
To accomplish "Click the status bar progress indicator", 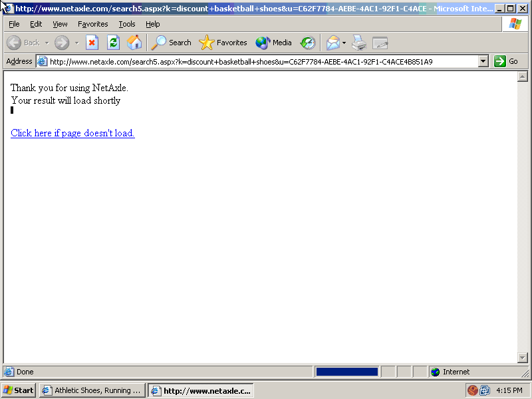I will tap(346, 372).
